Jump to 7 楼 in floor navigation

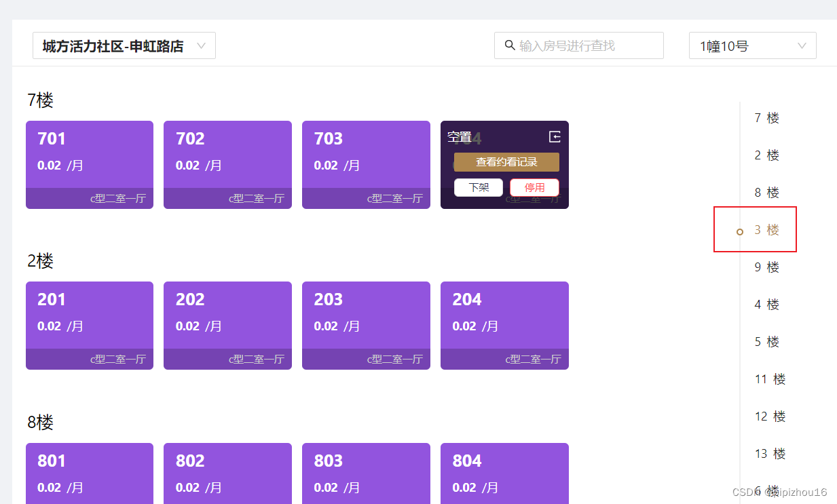tap(767, 118)
